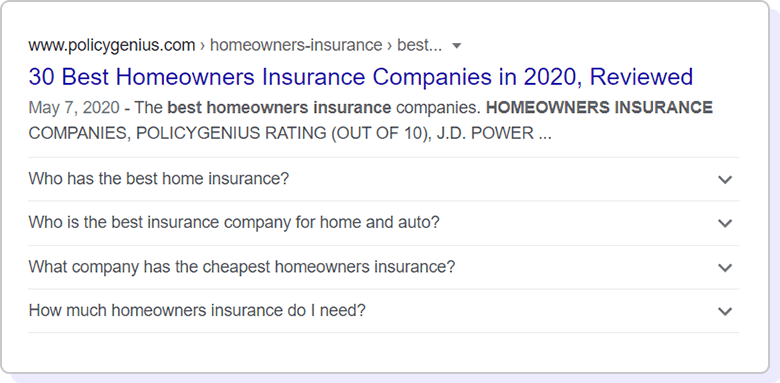Expand the chevron for "Who has the best home insurance?"
This screenshot has height=383, width=780.
click(x=725, y=180)
